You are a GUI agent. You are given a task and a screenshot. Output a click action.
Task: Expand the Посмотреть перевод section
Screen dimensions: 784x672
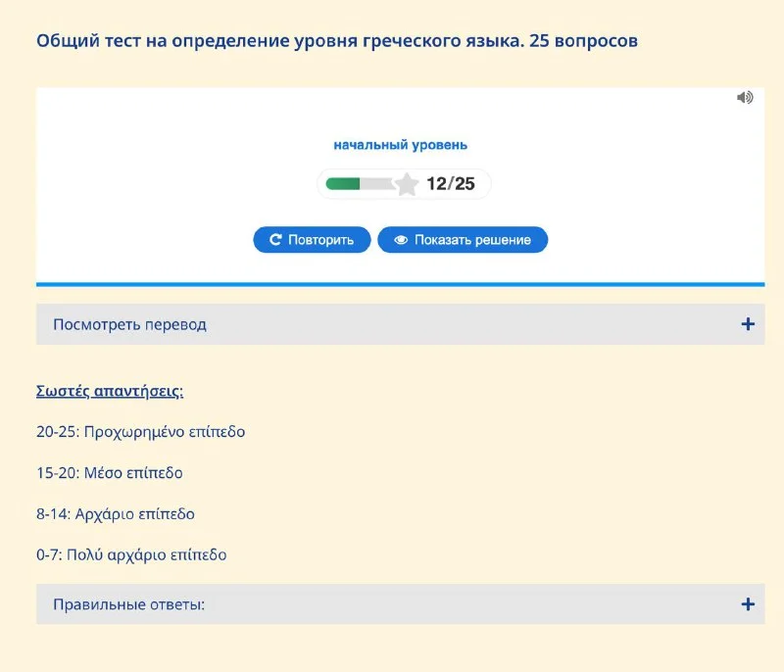pos(401,324)
